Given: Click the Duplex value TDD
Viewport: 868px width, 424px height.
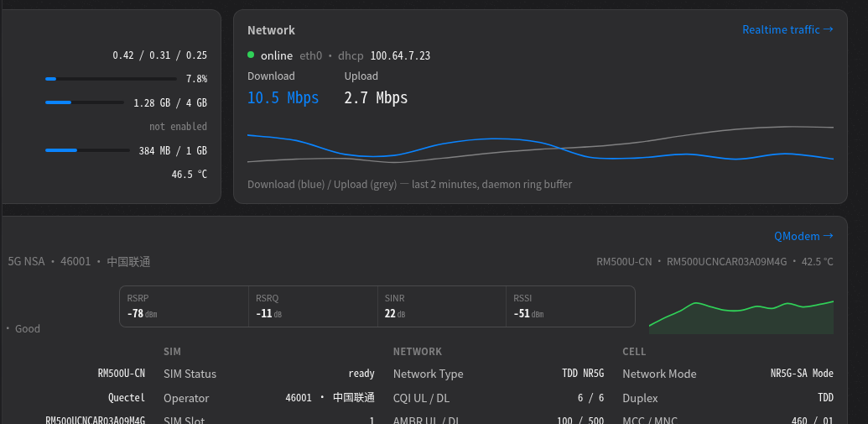Looking at the screenshot, I should click(x=824, y=398).
